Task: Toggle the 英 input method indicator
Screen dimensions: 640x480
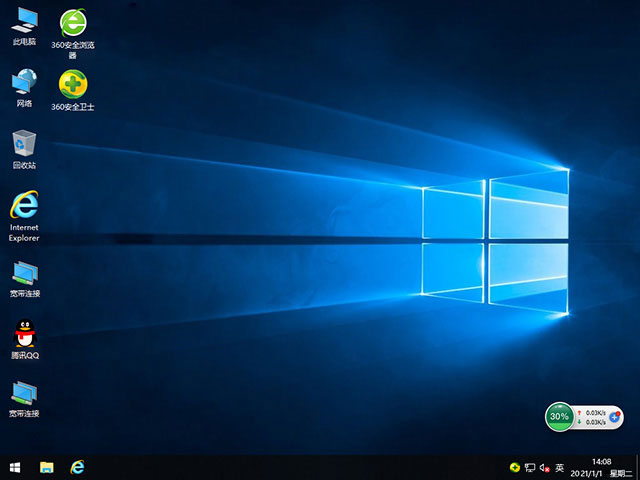Action: tap(560, 467)
